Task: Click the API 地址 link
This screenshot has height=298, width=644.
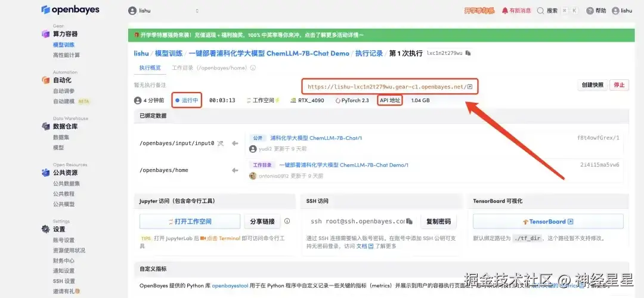Action: pyautogui.click(x=390, y=100)
